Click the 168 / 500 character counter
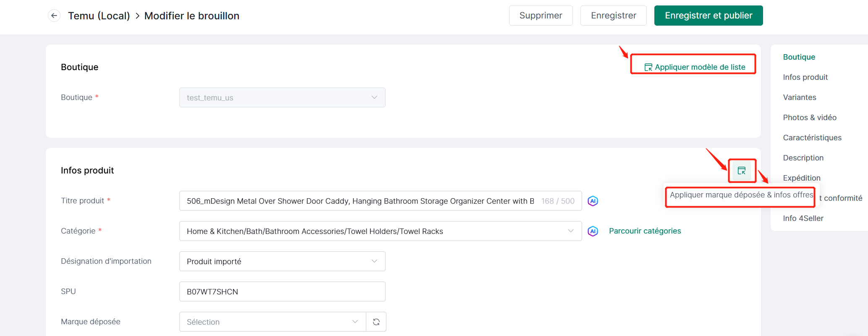This screenshot has width=868, height=336. (x=558, y=201)
